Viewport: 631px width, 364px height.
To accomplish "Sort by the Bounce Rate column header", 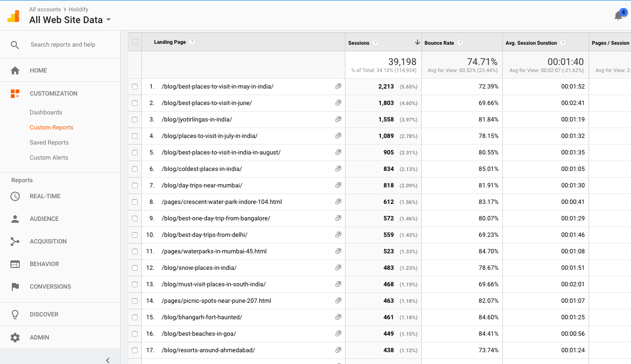I will pyautogui.click(x=439, y=43).
